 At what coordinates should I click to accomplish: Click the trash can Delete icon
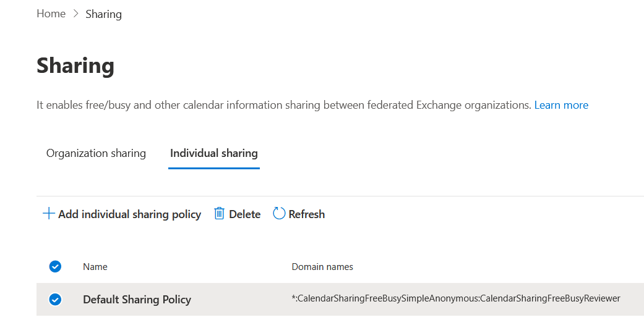tap(220, 214)
